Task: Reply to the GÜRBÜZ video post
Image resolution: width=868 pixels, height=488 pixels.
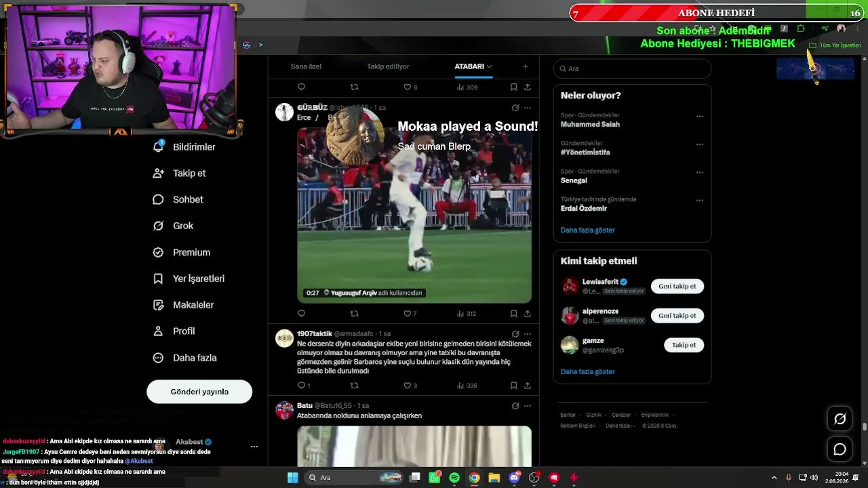Action: point(302,313)
